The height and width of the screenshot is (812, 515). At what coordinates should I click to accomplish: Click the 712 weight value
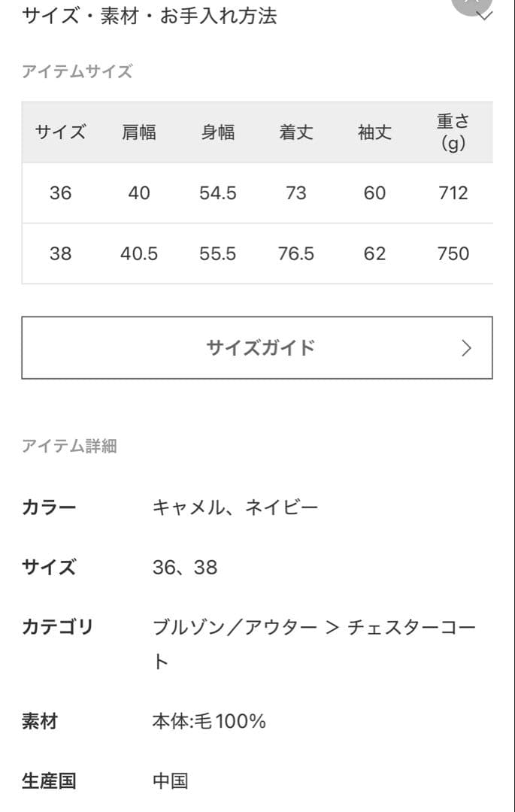click(x=453, y=193)
